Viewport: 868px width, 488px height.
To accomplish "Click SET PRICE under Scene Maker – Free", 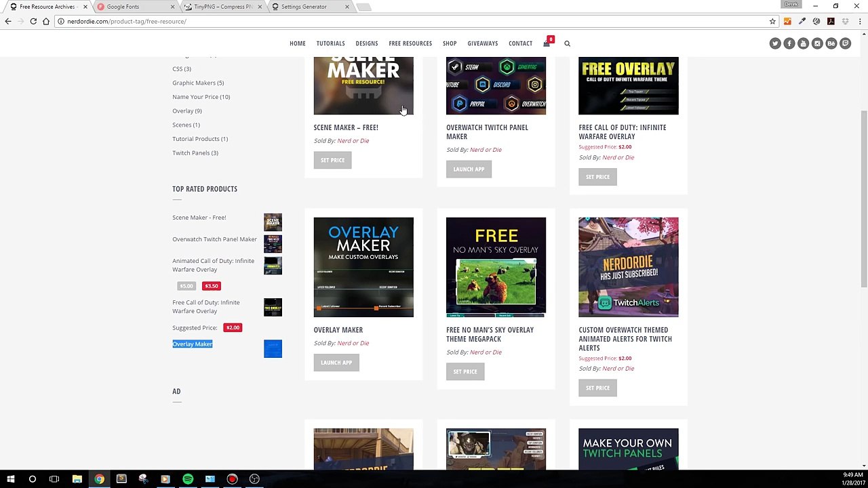I will click(332, 160).
